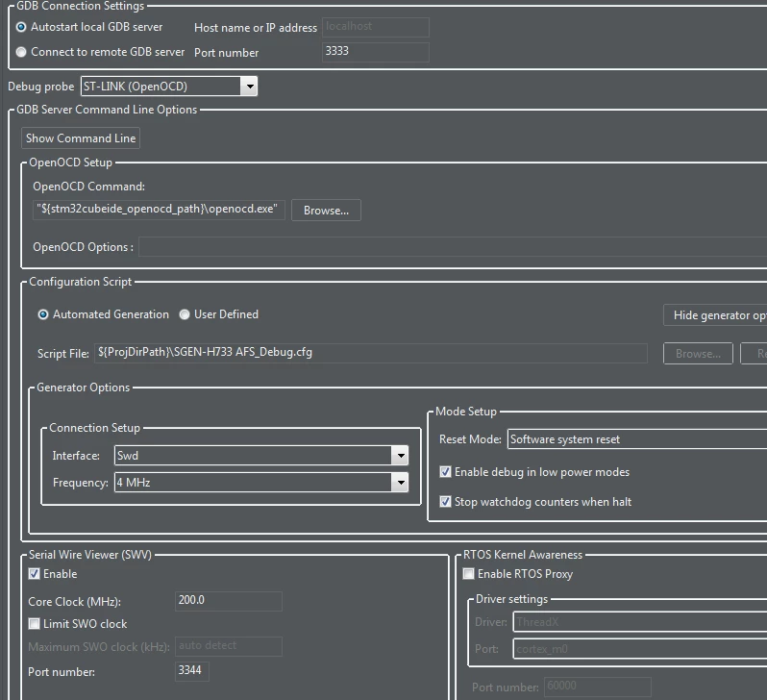767x700 pixels.
Task: Click the Debug probe label text
Action: 41,87
